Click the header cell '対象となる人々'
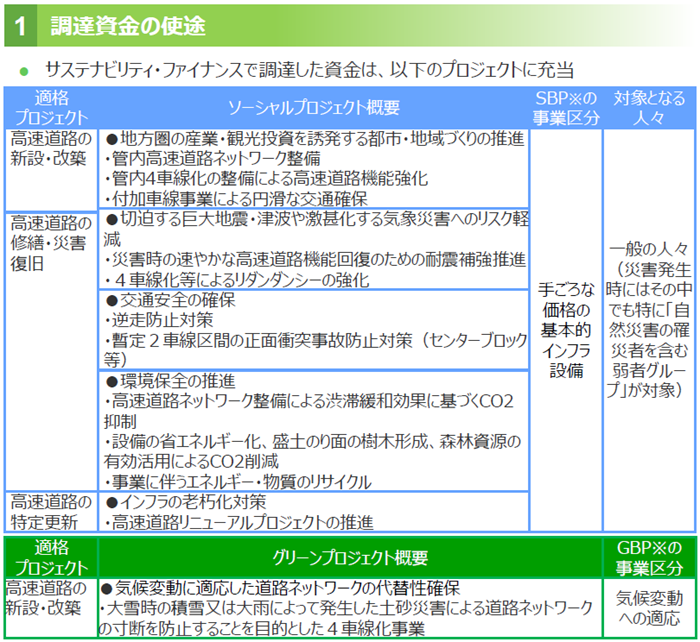Screen dimensions: 700x642 pyautogui.click(x=649, y=108)
